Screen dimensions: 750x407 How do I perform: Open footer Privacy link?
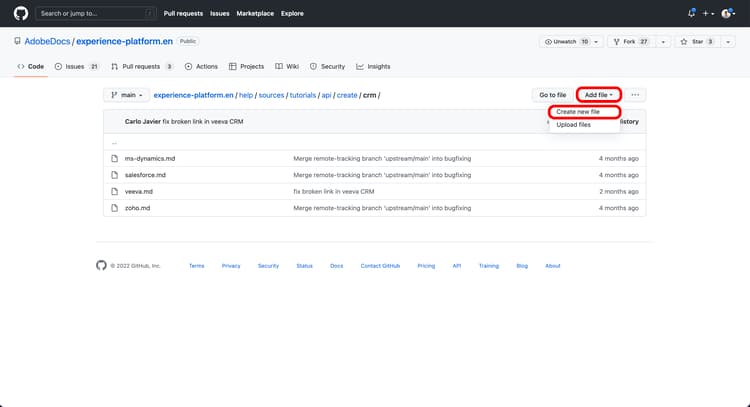pos(231,266)
